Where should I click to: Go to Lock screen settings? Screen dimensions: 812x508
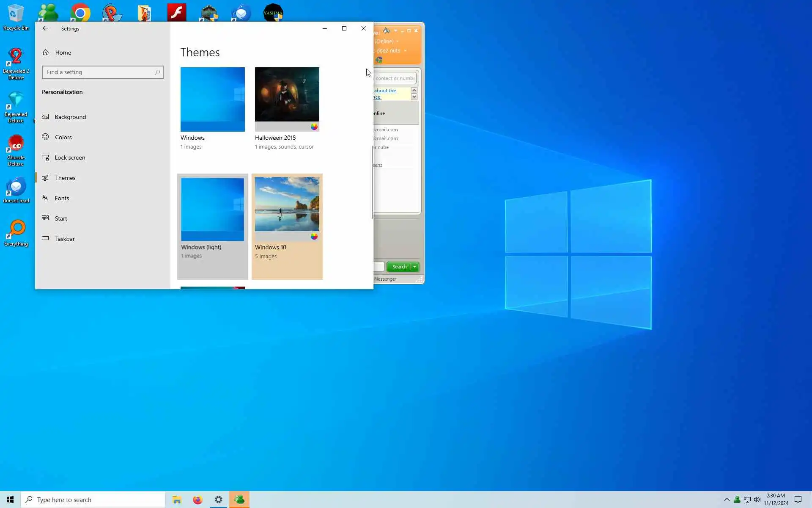[x=70, y=157]
